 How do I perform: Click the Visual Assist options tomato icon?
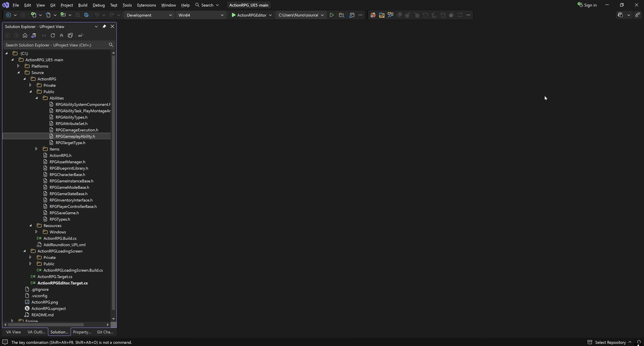(x=373, y=15)
